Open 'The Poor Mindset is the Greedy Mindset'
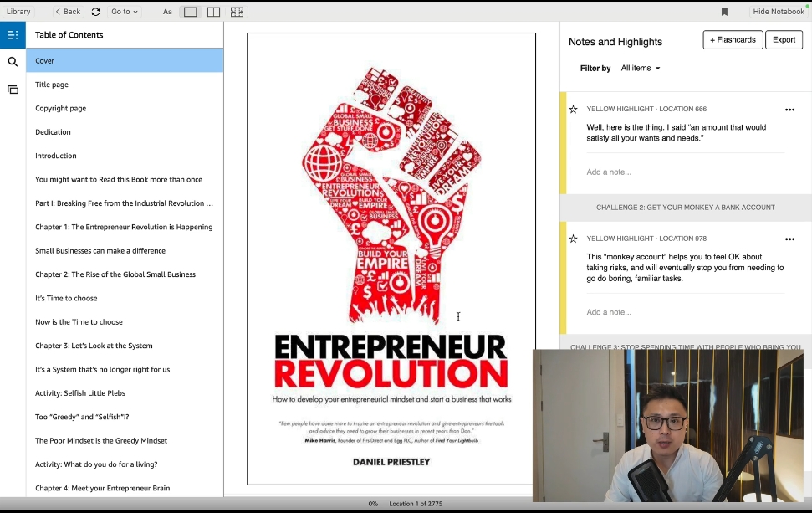Image resolution: width=812 pixels, height=513 pixels. pos(125,440)
